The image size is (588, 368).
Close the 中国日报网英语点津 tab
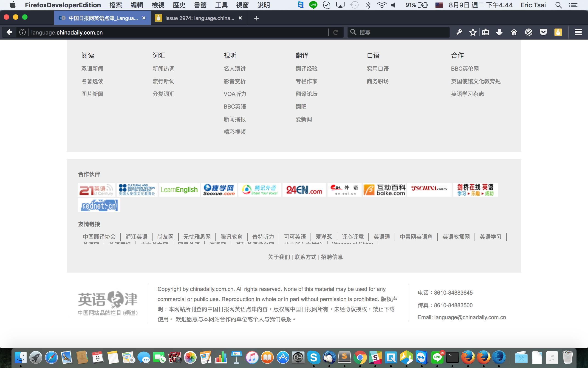(x=144, y=18)
